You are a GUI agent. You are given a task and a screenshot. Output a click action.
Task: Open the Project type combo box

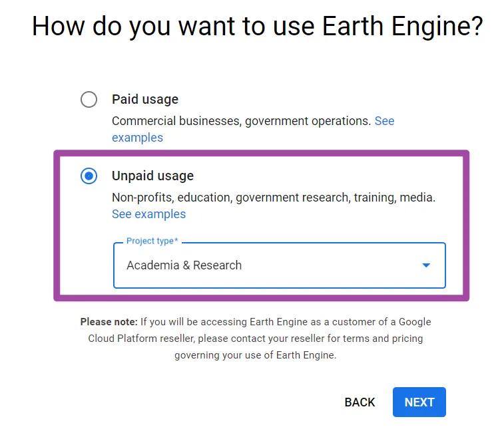coord(279,265)
